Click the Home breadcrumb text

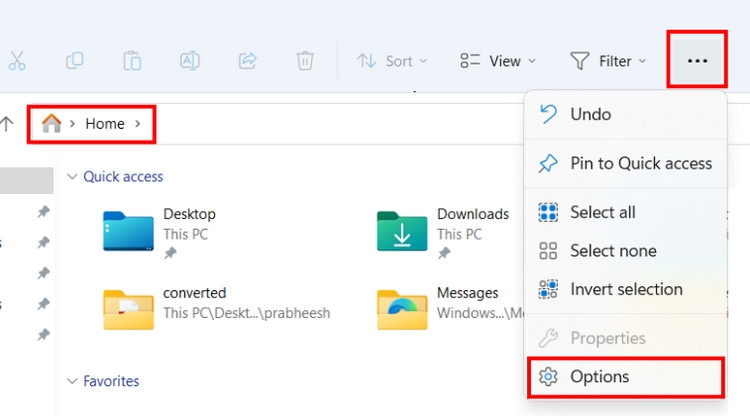[x=105, y=124]
